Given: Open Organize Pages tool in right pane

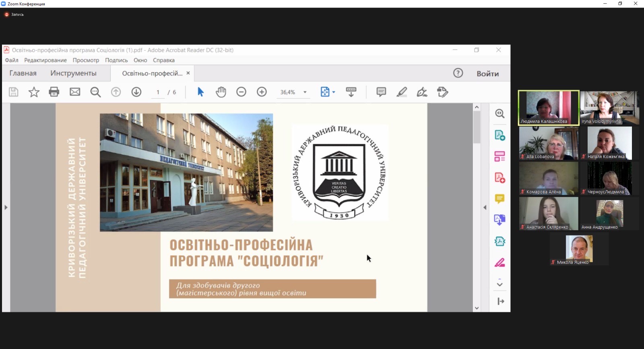Looking at the screenshot, I should click(500, 156).
